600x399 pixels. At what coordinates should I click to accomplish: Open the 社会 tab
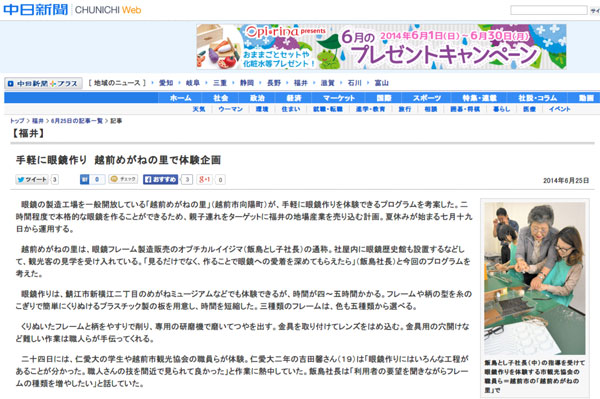[221, 98]
